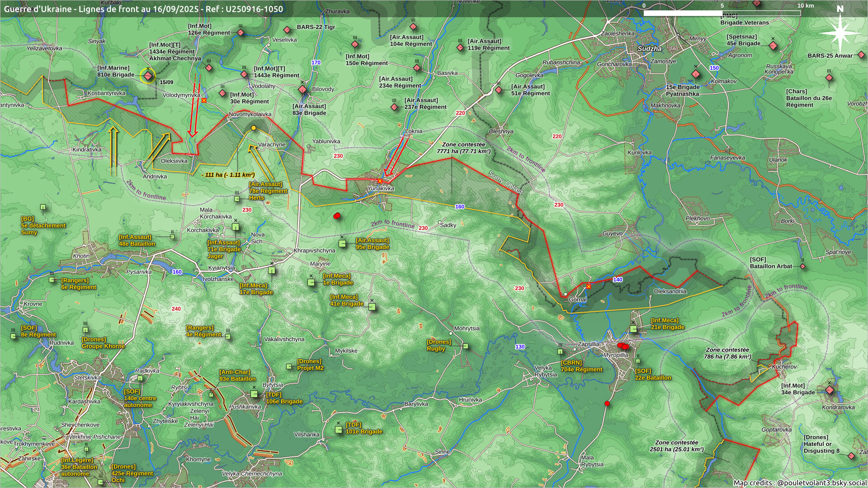Click the Sudzha town label
868x488 pixels.
(x=649, y=49)
